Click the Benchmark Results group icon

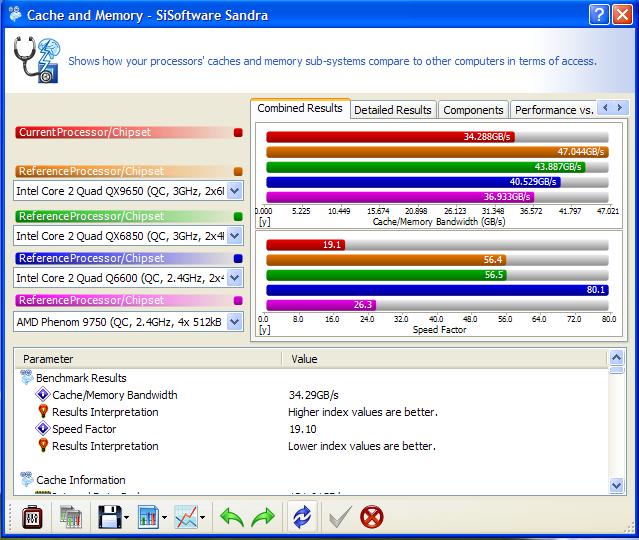[x=26, y=377]
